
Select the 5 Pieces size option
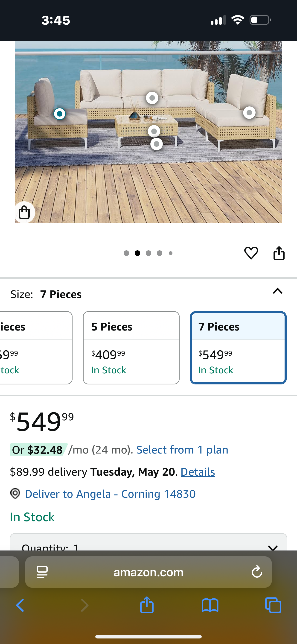coord(131,348)
